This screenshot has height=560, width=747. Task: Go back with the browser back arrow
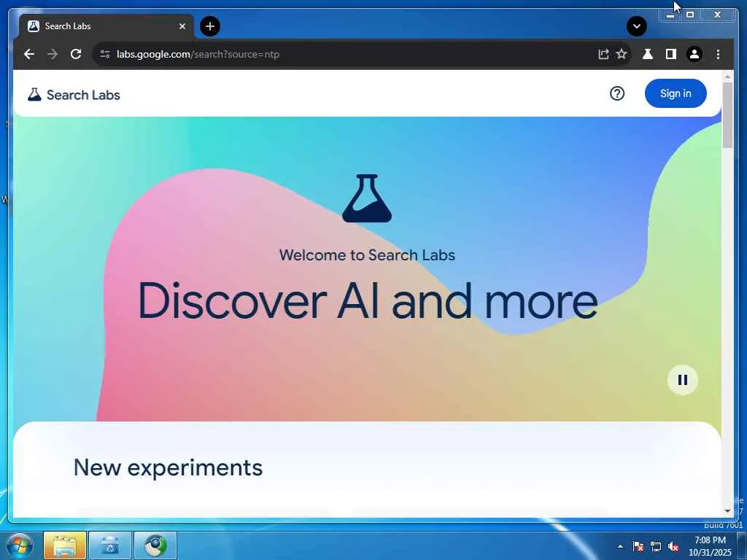[x=29, y=54]
